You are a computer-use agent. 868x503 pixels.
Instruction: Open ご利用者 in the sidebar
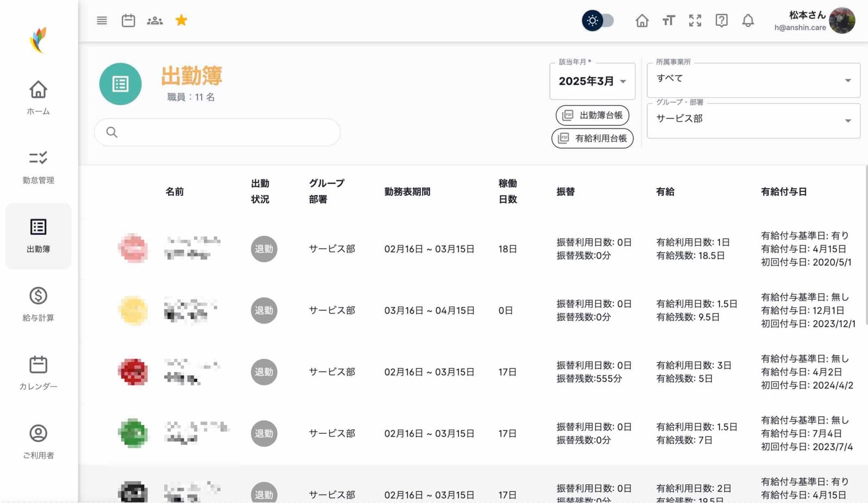(39, 442)
